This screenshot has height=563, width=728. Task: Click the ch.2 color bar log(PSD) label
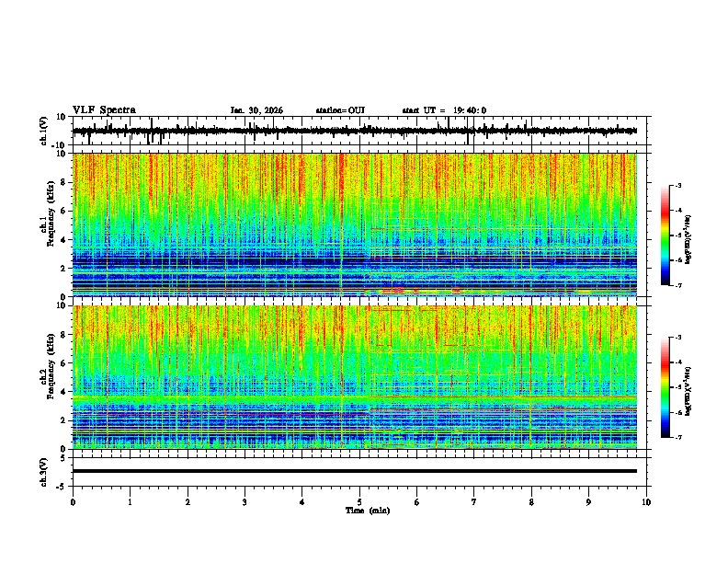pos(688,391)
